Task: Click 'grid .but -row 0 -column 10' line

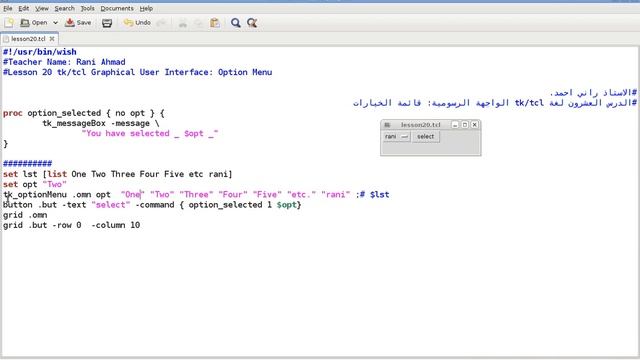Action: click(x=71, y=225)
